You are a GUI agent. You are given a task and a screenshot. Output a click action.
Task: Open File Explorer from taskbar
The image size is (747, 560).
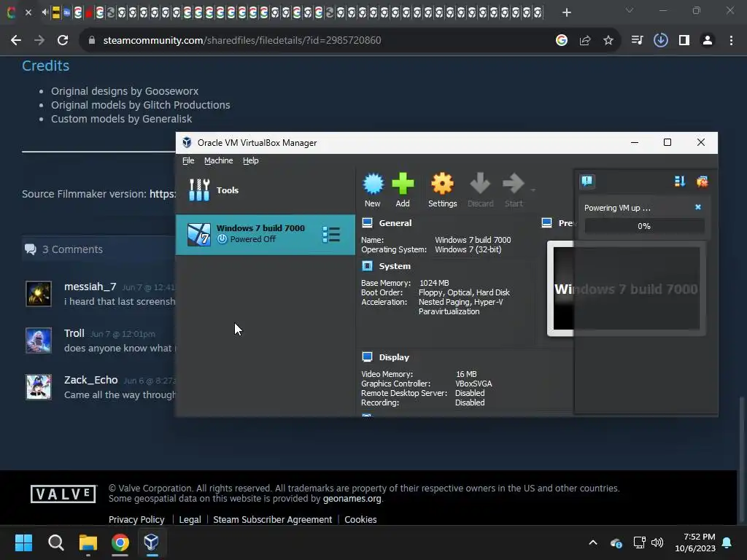88,542
